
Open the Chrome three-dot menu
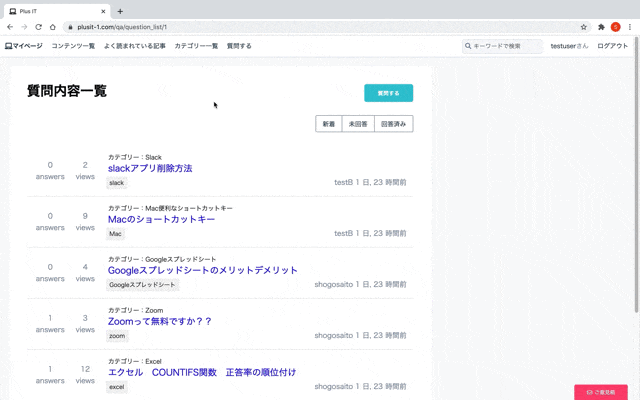[630, 27]
